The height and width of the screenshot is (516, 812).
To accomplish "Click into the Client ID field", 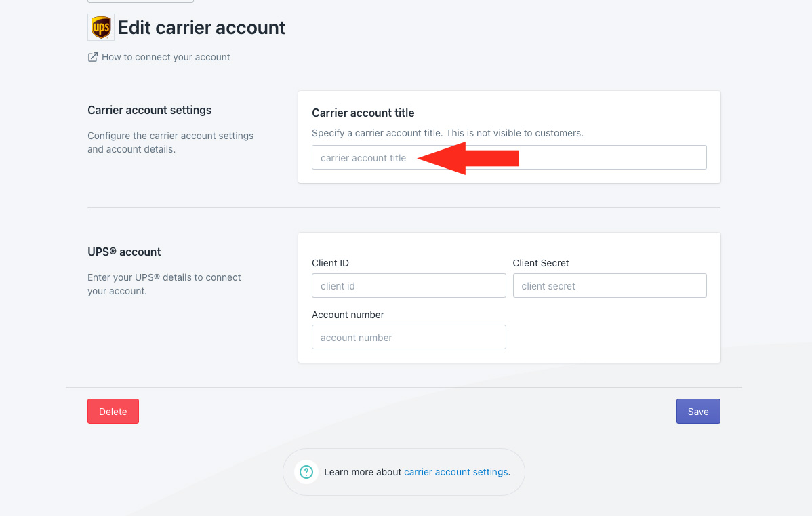I will click(409, 286).
